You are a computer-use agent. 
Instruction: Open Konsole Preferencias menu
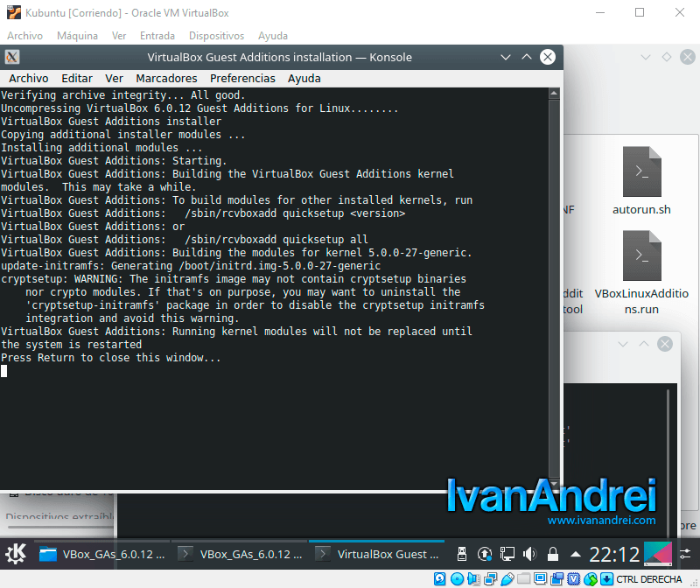pos(242,79)
